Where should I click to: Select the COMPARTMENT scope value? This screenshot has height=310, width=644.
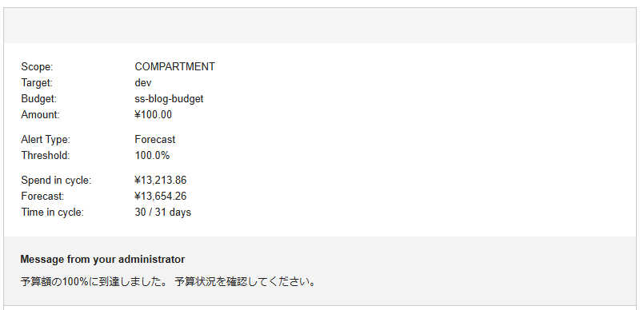[174, 67]
